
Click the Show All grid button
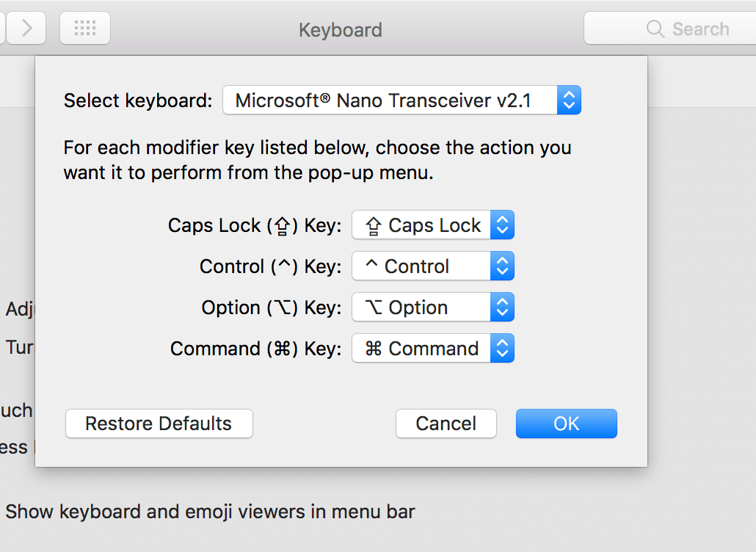click(85, 29)
